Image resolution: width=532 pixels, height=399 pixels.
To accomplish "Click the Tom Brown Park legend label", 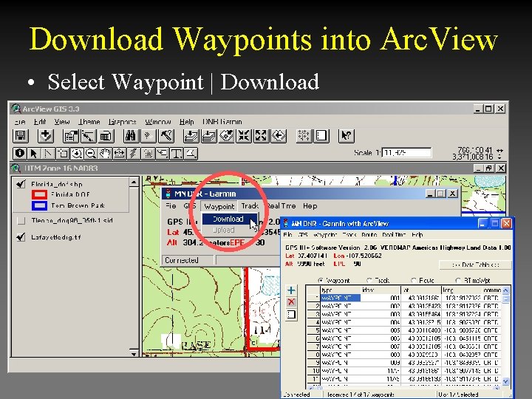I will 78,205.
